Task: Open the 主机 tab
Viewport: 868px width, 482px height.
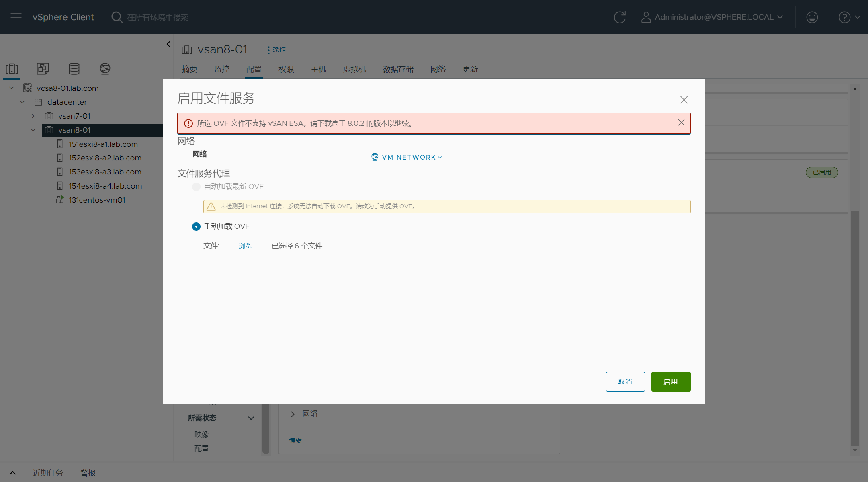Action: pyautogui.click(x=318, y=69)
